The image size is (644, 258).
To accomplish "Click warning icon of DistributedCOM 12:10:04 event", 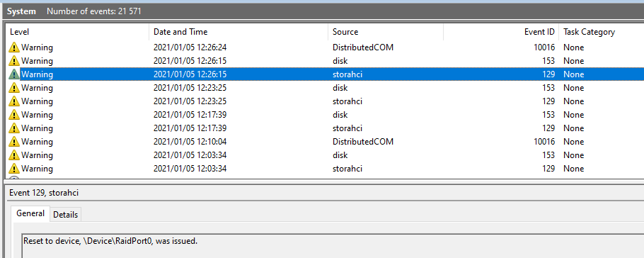I will click(x=14, y=142).
